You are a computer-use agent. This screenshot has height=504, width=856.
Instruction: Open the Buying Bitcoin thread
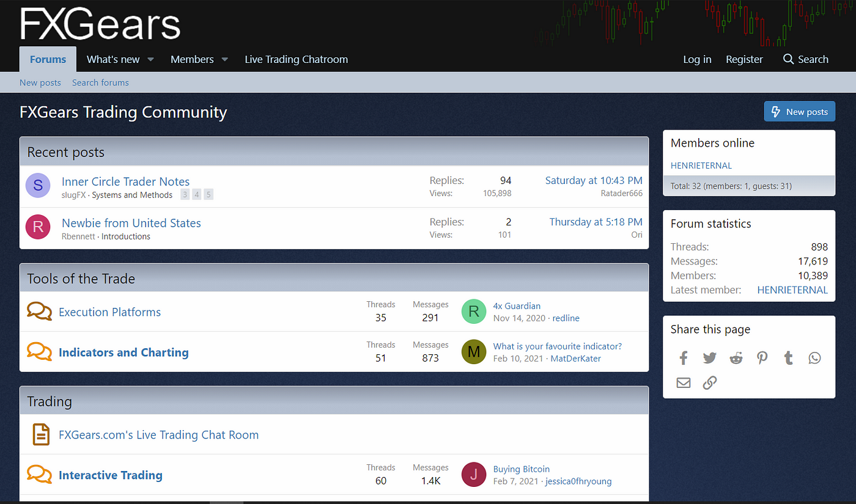522,469
